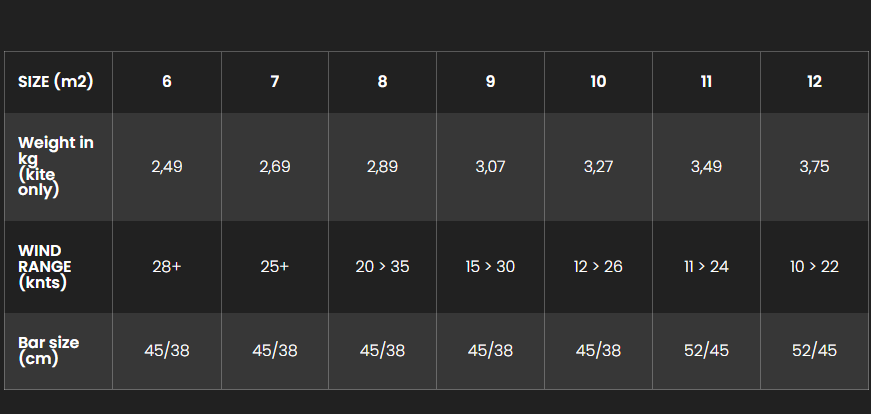The height and width of the screenshot is (414, 871).
Task: Select the size 6 column header
Action: [x=167, y=82]
